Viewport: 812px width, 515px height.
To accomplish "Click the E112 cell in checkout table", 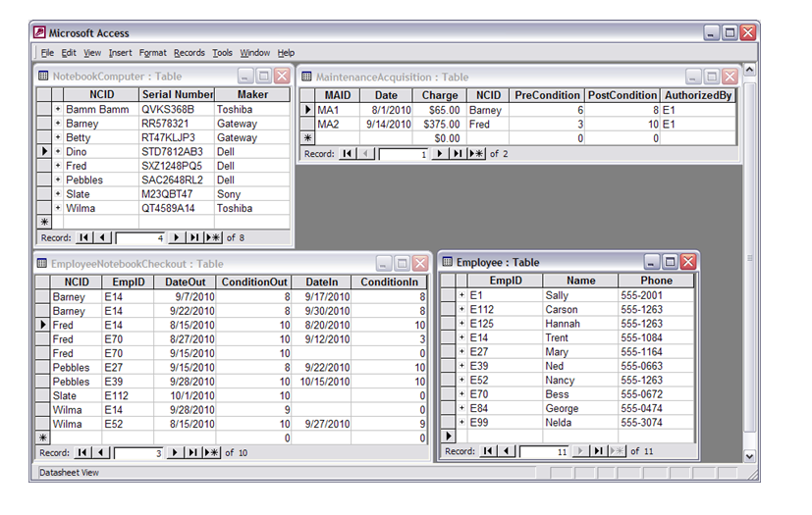I will click(x=128, y=395).
